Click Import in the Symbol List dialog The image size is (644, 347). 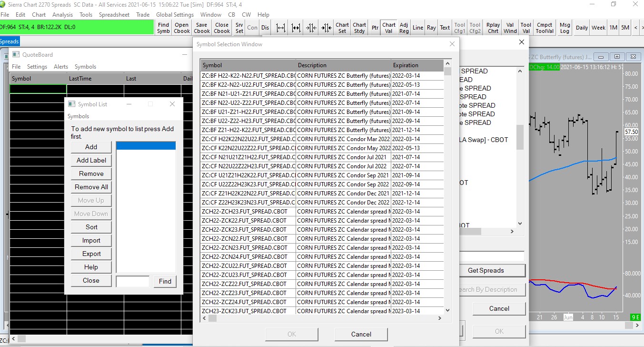[x=91, y=241]
